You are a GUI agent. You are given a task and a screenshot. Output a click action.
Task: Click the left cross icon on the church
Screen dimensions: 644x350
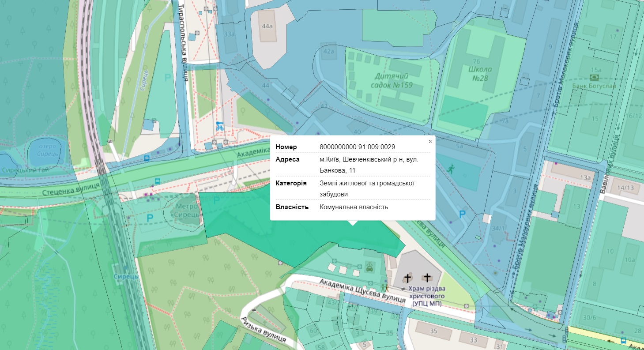click(x=408, y=278)
